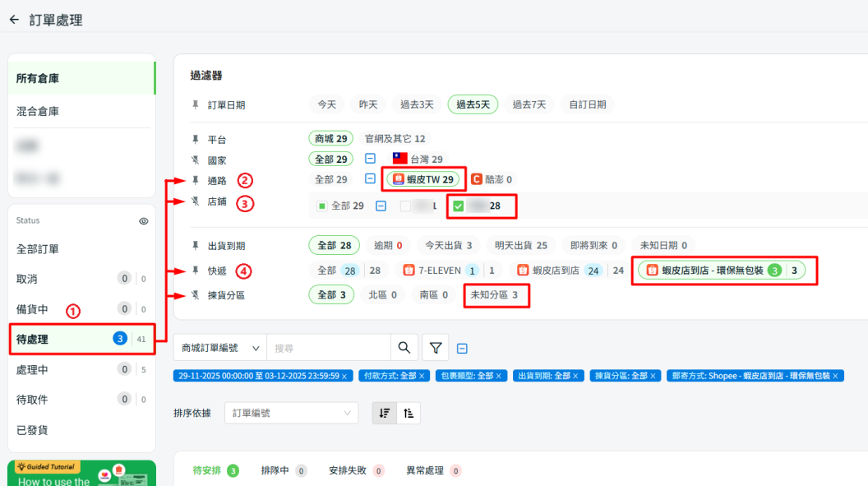Uncheck the green checked store checkbox

coord(458,206)
